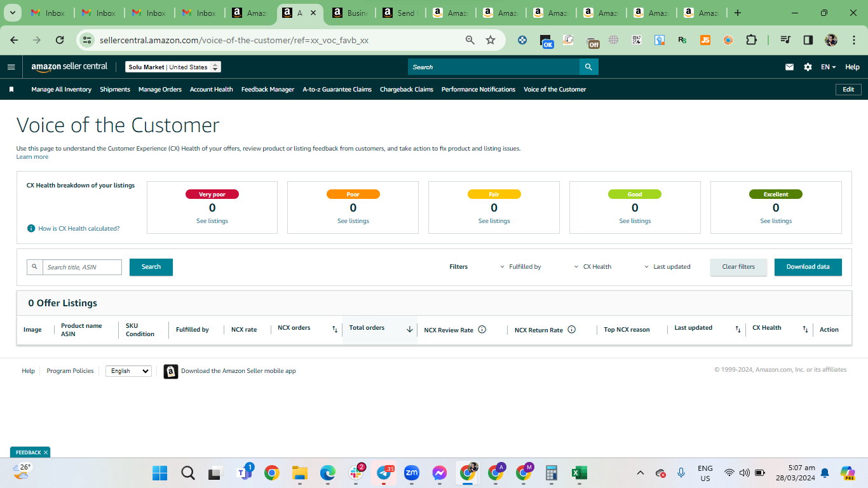Open Performance Notifications
Viewport: 868px width, 488px height.
[478, 90]
